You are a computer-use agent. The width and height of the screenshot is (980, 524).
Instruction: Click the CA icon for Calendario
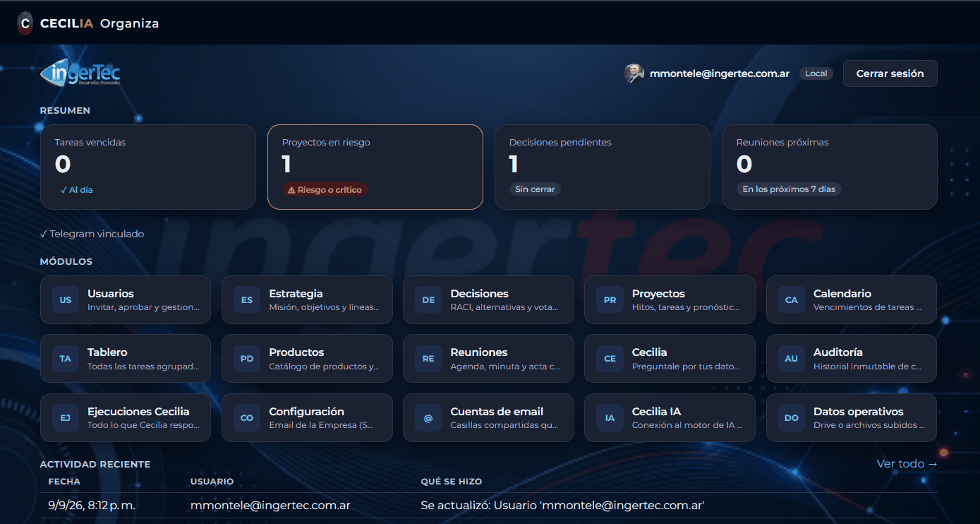[x=792, y=299]
